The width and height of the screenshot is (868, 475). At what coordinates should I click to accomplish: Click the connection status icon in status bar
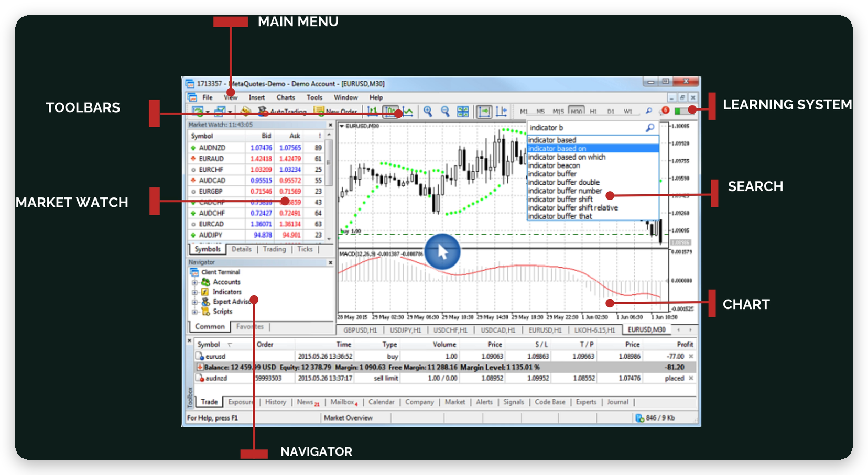tap(639, 418)
